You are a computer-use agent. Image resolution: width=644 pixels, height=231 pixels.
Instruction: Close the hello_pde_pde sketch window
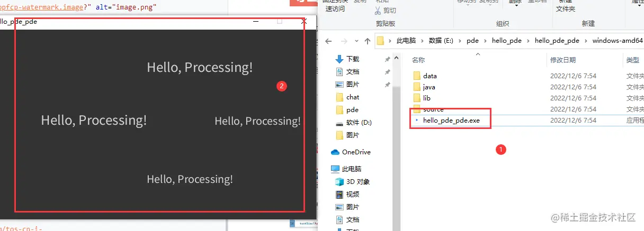[x=304, y=22]
